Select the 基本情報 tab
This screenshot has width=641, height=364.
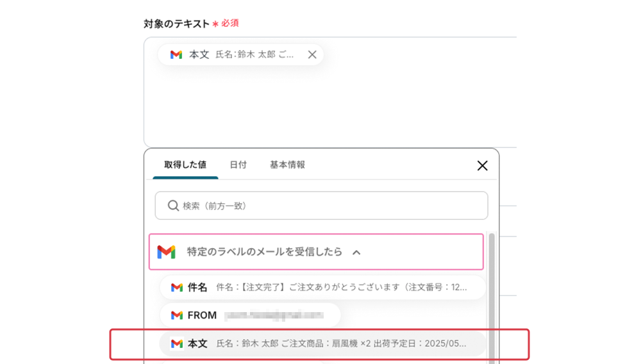click(287, 165)
